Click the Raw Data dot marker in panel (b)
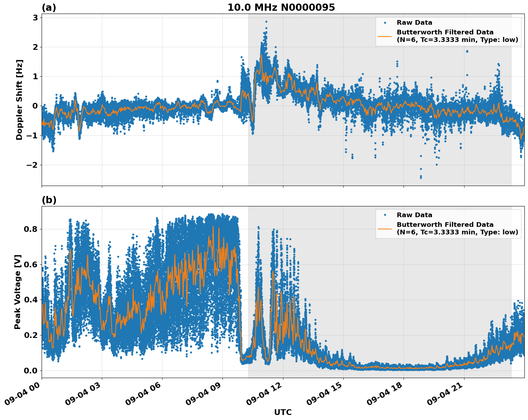Screen dimensions: 528x420 (x=386, y=214)
